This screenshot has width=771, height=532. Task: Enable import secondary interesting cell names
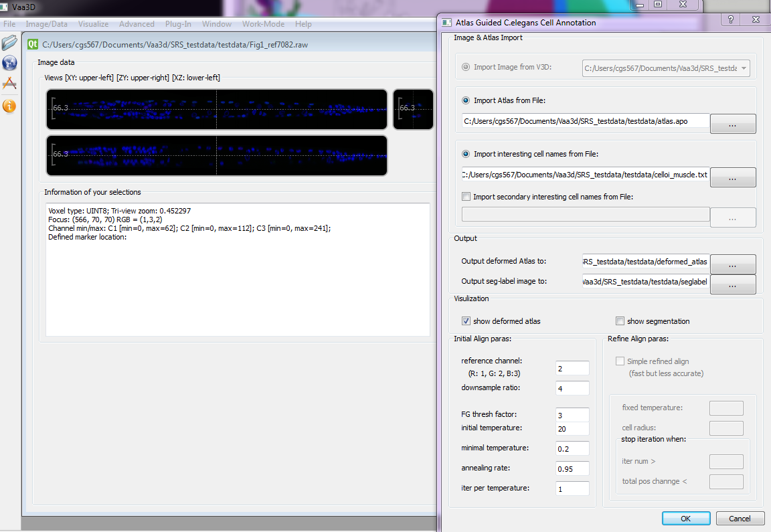tap(466, 197)
